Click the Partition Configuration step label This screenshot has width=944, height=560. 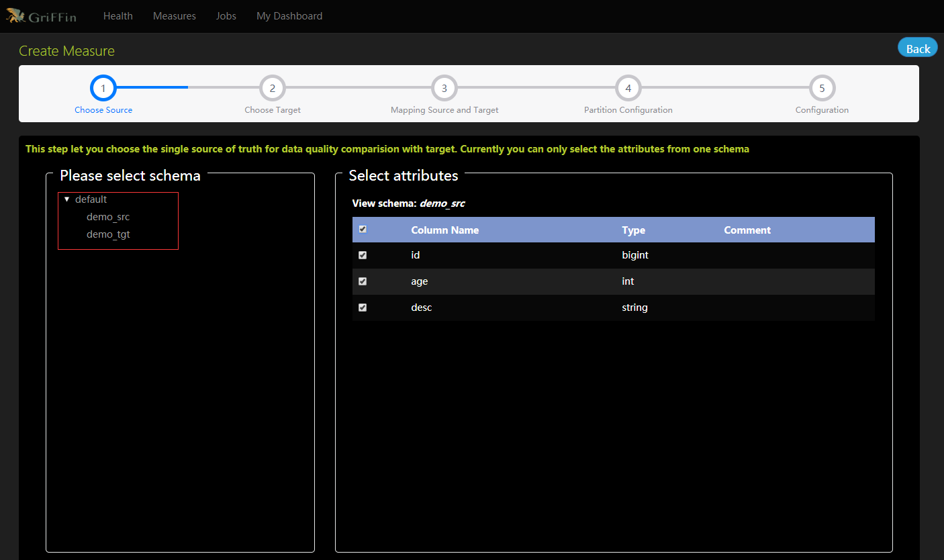coord(628,110)
